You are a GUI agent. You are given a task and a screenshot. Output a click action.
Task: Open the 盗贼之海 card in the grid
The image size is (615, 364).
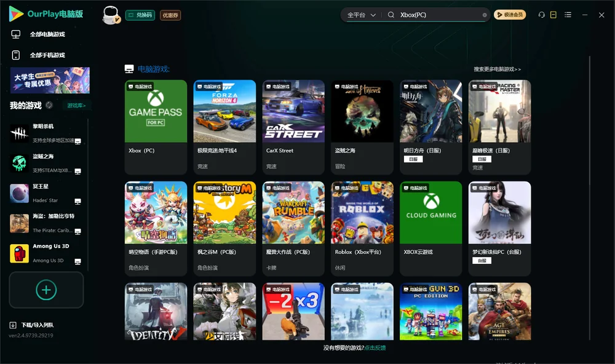coord(362,127)
